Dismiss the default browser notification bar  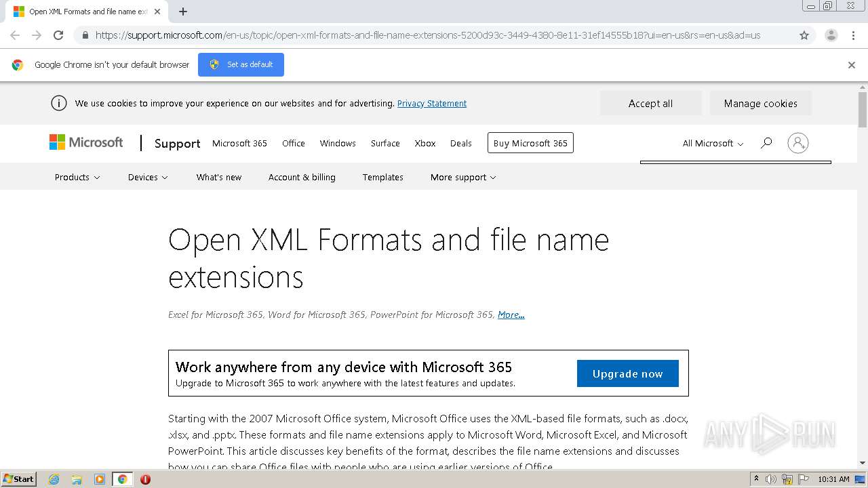pos(852,65)
